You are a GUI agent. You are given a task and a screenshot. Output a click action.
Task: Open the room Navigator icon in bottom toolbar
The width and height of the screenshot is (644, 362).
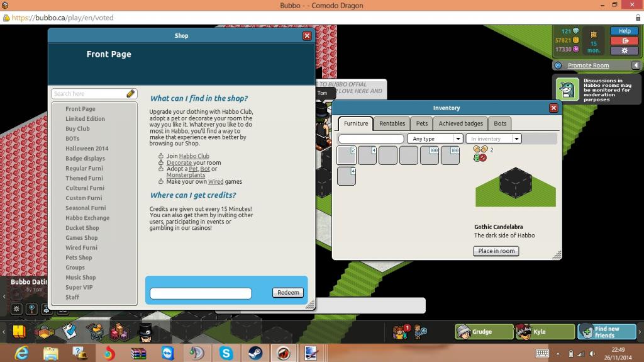(45, 332)
